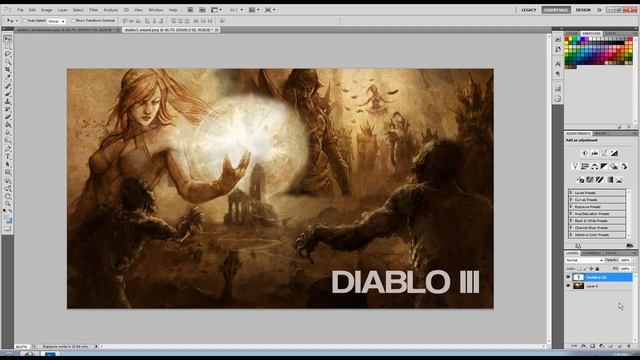Select Layer 0 in Layers panel
640x360 pixels.
599,286
